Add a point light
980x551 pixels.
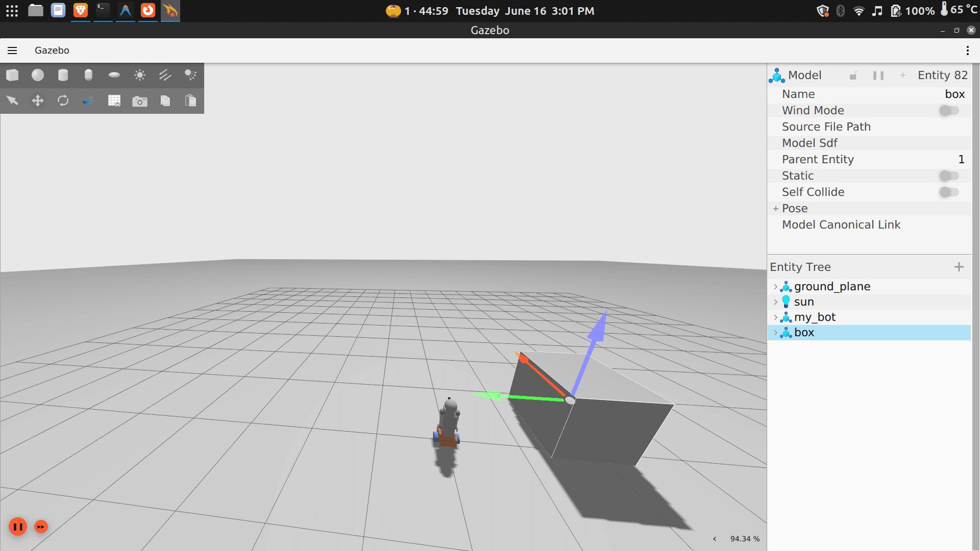pyautogui.click(x=140, y=76)
